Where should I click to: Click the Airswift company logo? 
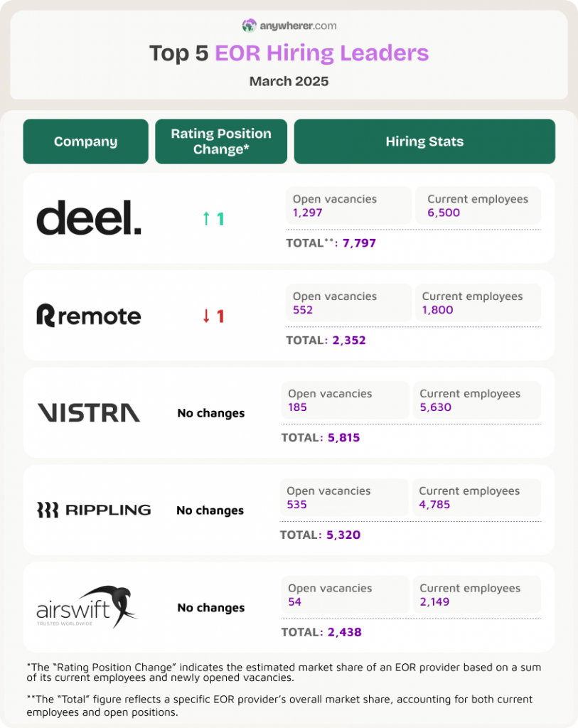pos(87,606)
